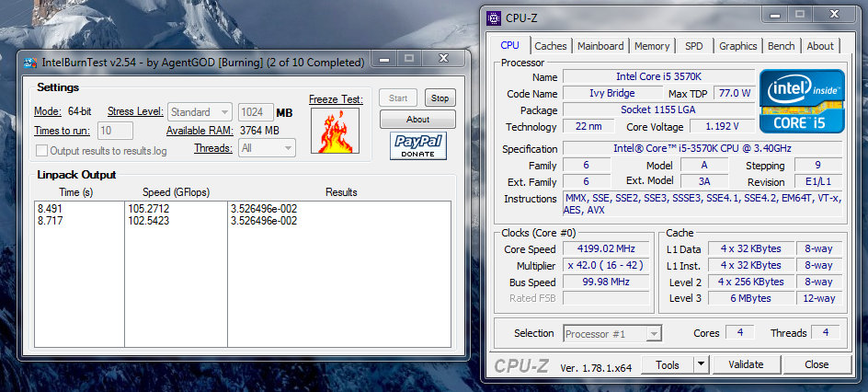This screenshot has height=392, width=868.
Task: Click the x 42.0 multiplier value
Action: (x=606, y=265)
